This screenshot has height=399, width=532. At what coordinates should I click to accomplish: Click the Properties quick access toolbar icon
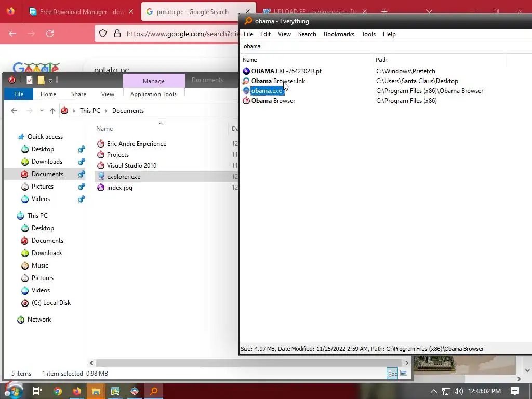(x=30, y=79)
